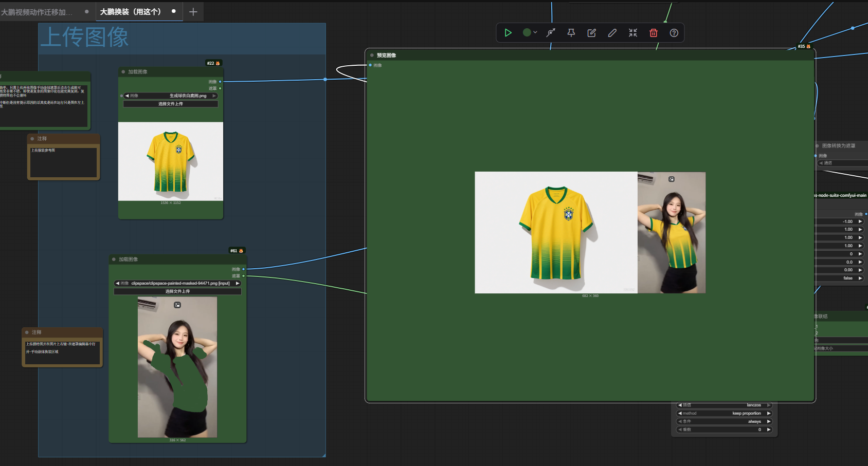Screen dimensions: 868x466
Task: Click the 图像 output port of node #61
Action: coord(243,269)
